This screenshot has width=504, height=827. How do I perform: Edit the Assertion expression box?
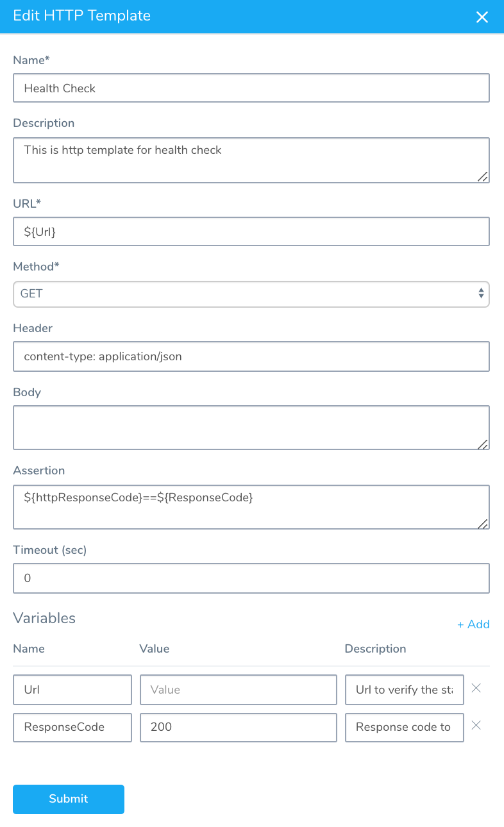[251, 507]
